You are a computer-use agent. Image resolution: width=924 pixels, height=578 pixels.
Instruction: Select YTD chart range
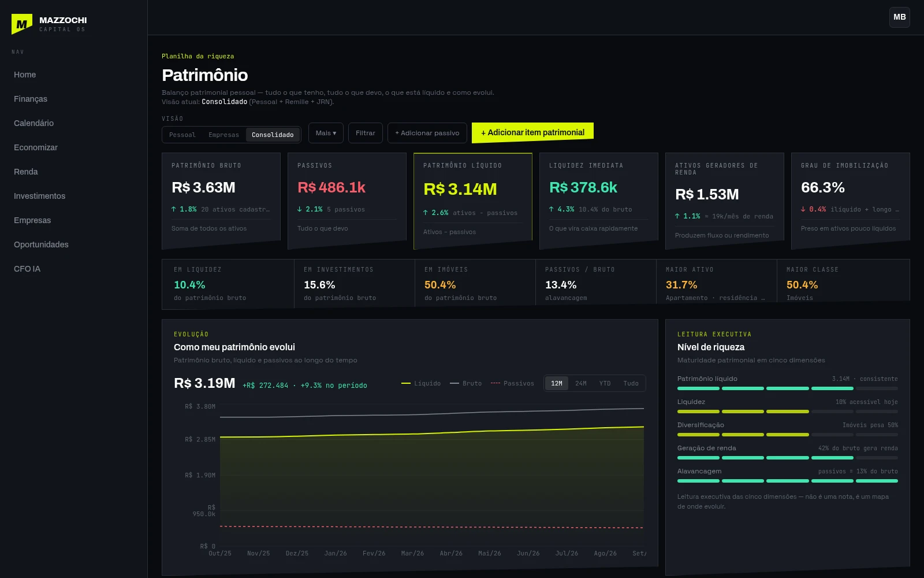[x=605, y=383]
